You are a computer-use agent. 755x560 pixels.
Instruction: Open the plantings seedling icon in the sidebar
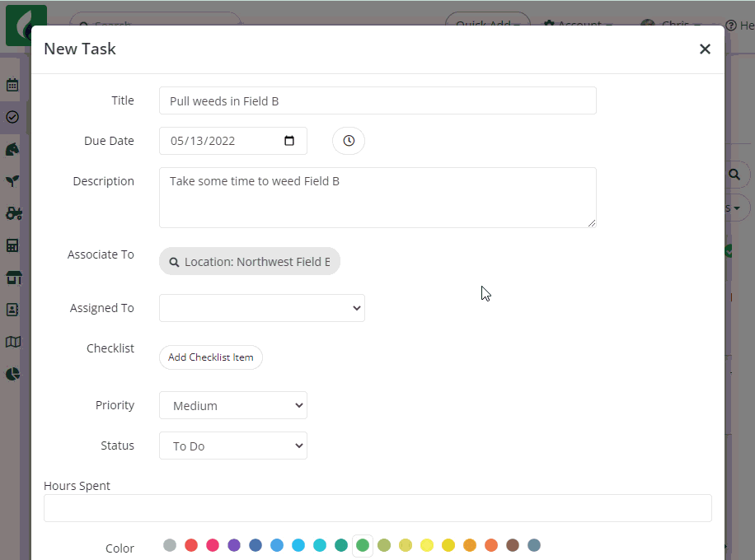pyautogui.click(x=12, y=181)
